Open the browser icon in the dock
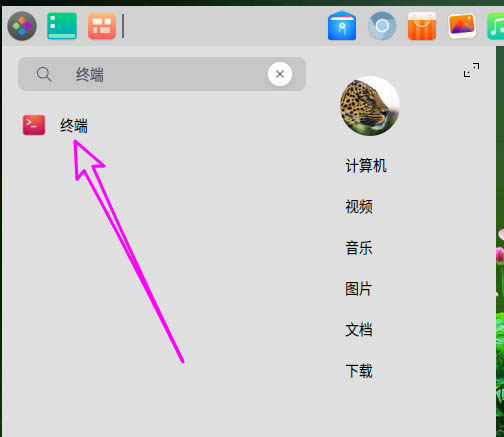The width and height of the screenshot is (504, 437). (x=382, y=26)
